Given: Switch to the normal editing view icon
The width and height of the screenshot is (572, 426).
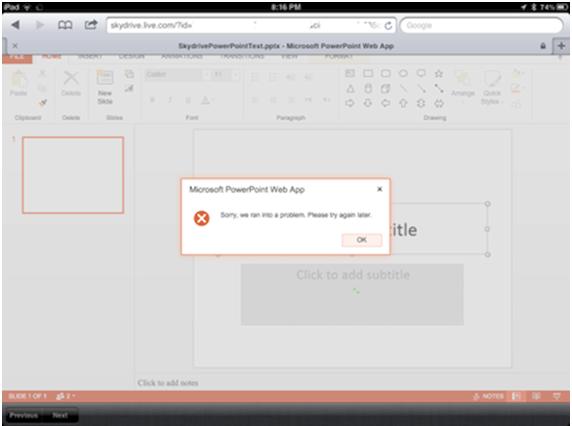Looking at the screenshot, I should pos(516,396).
